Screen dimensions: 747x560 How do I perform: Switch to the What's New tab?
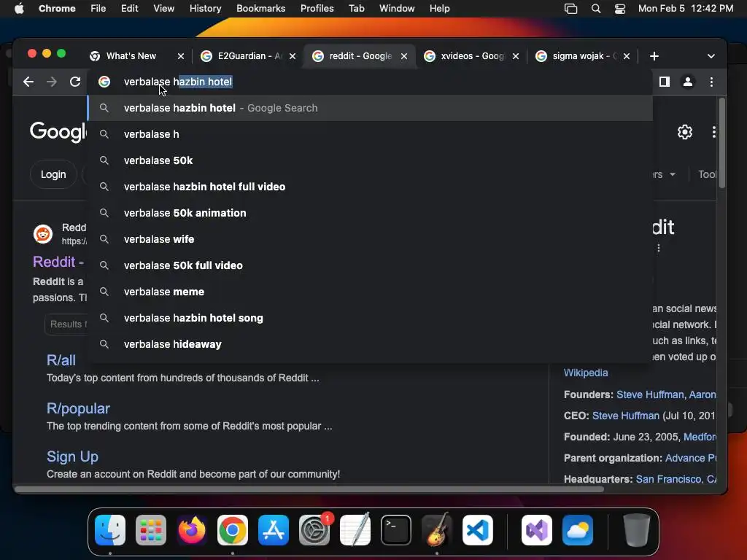[131, 56]
